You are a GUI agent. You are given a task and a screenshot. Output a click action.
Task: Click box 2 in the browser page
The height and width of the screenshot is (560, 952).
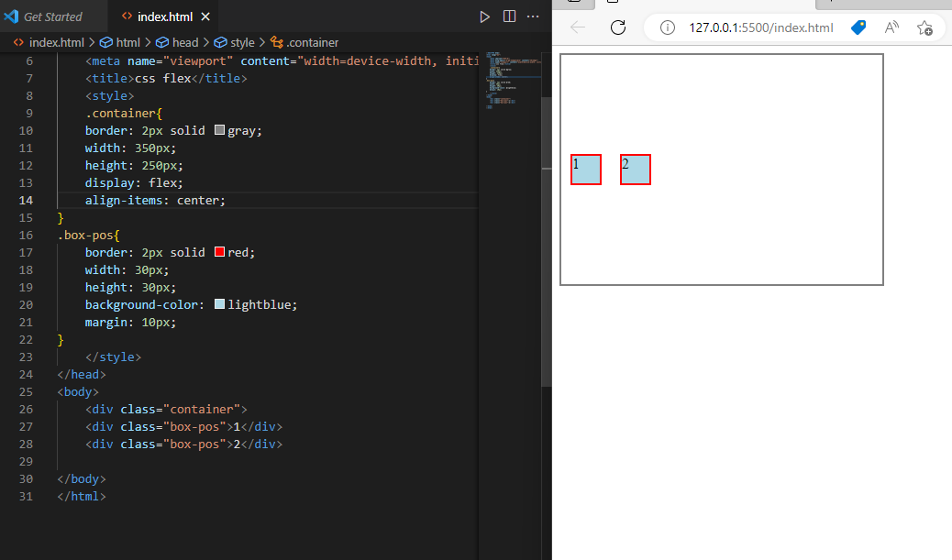click(x=635, y=170)
